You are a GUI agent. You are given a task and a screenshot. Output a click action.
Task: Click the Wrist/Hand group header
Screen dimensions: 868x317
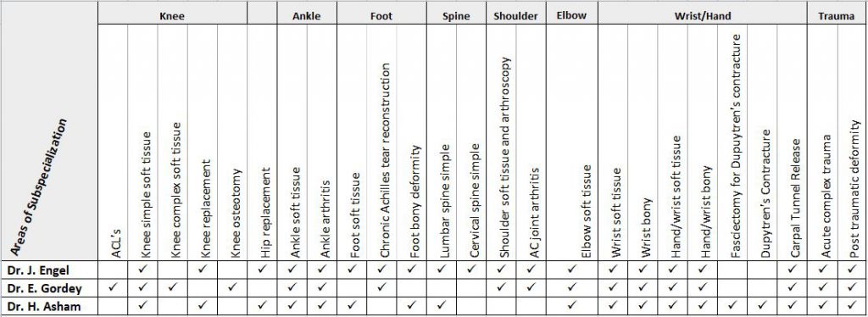click(703, 16)
